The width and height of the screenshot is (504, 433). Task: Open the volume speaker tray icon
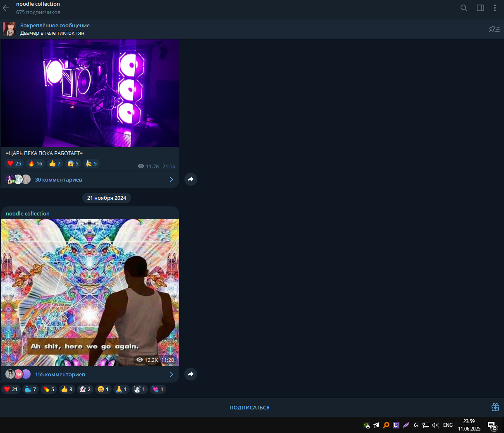click(x=435, y=425)
